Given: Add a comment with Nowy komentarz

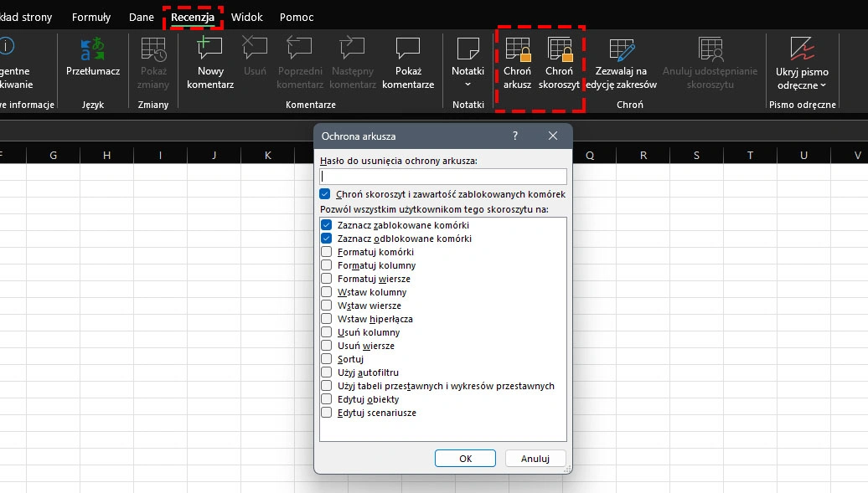Looking at the screenshot, I should 209,62.
